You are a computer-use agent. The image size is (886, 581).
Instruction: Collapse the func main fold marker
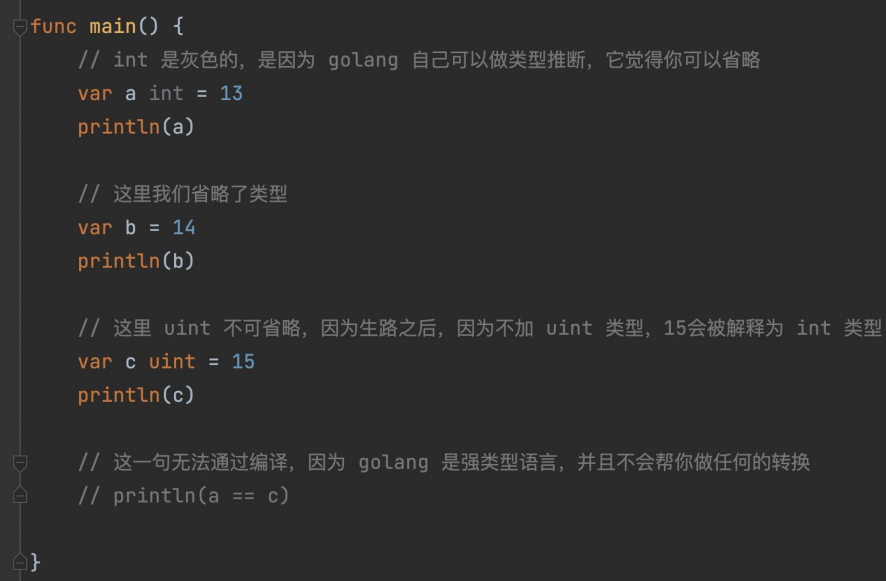tap(20, 27)
